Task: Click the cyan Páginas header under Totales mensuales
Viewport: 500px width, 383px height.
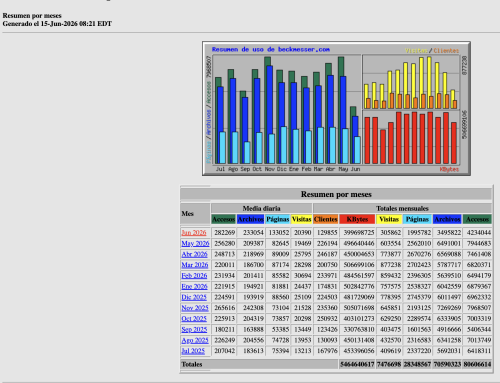Action: pos(417,219)
